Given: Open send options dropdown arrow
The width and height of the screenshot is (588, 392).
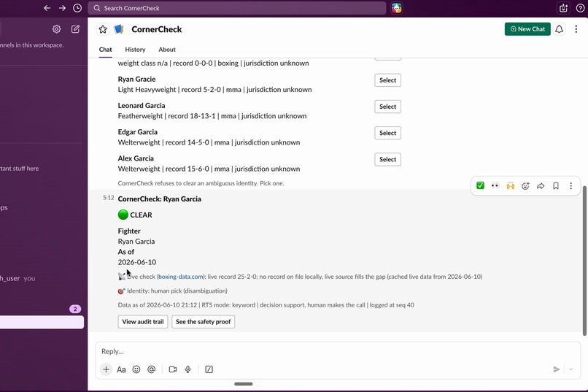Looking at the screenshot, I should pos(570,369).
